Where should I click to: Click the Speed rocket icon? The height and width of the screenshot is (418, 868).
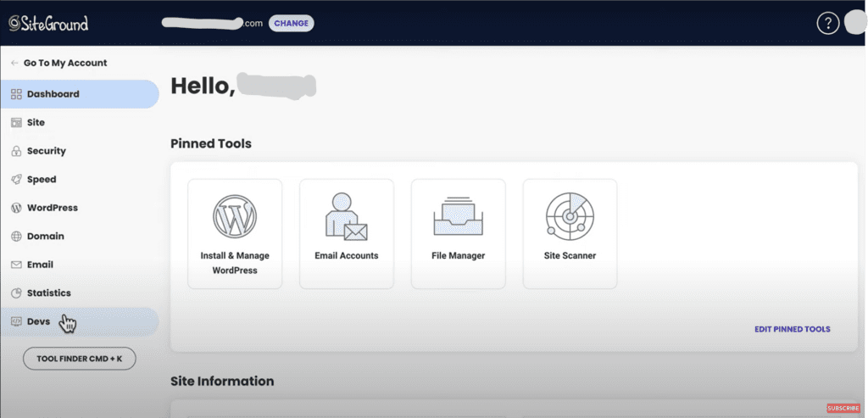click(16, 180)
